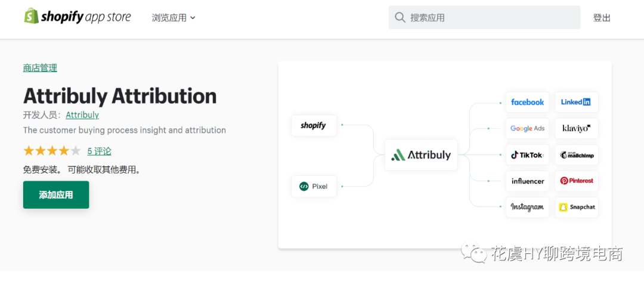Click the TikTok logo card

(x=527, y=155)
